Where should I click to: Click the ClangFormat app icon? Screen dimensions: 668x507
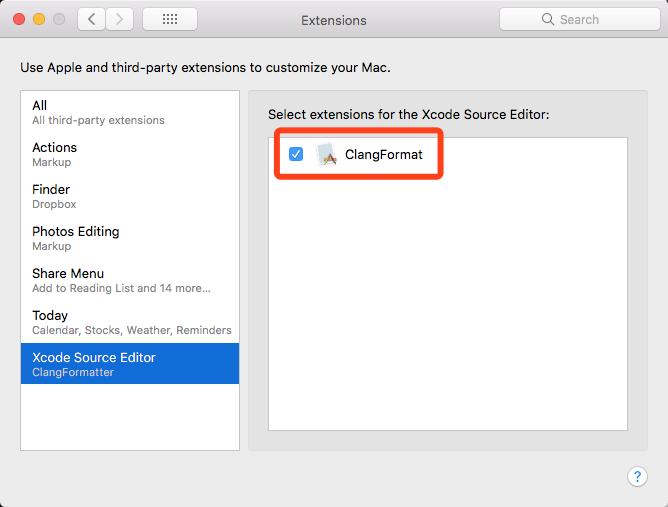tap(327, 154)
